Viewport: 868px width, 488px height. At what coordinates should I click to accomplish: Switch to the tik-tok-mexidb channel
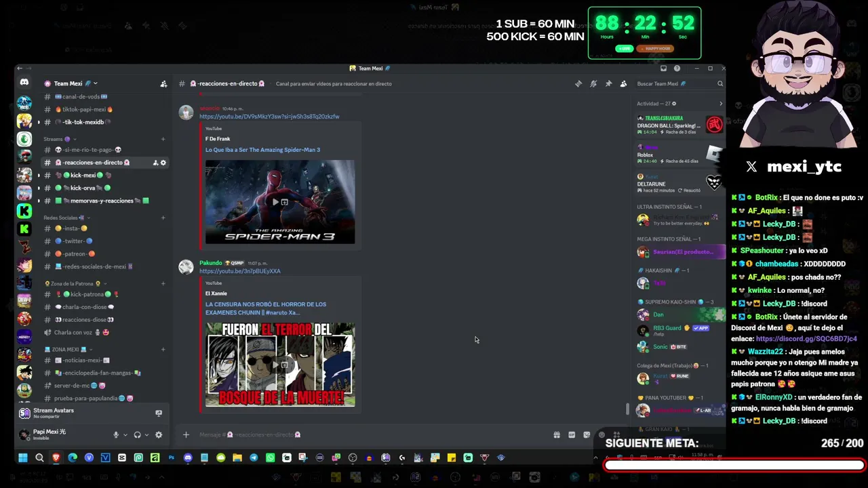(x=105, y=123)
